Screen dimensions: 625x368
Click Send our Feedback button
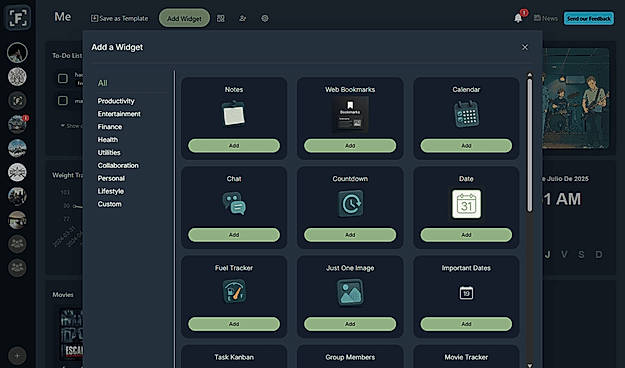coord(589,18)
